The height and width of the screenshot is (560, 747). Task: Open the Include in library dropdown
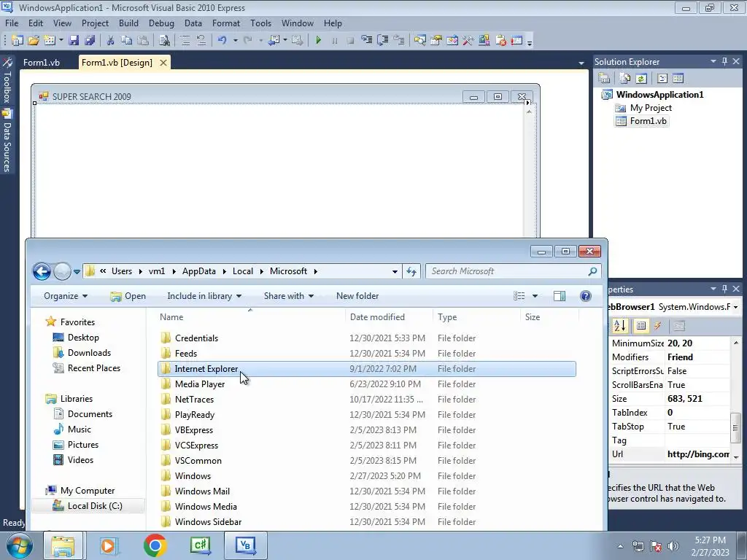[x=204, y=296]
